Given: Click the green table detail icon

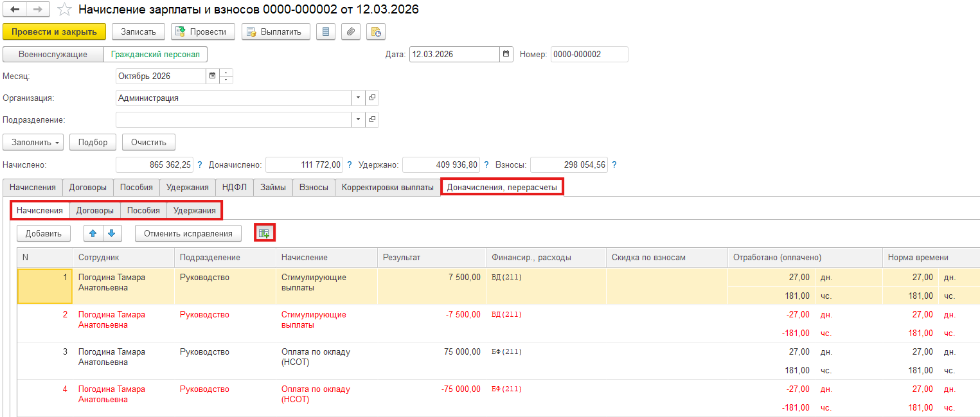Looking at the screenshot, I should (x=264, y=233).
